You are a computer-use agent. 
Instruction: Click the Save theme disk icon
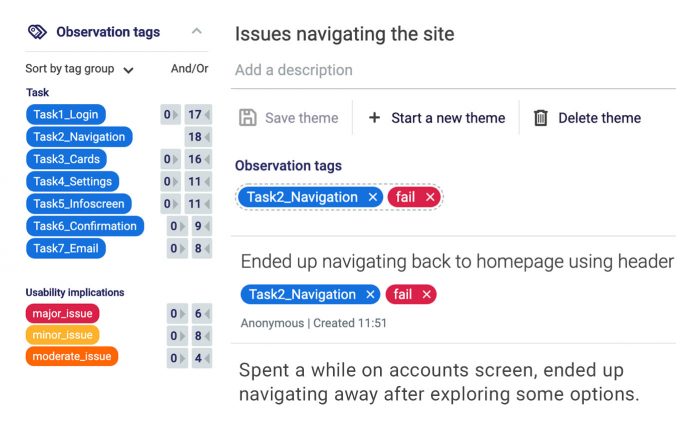(x=248, y=118)
